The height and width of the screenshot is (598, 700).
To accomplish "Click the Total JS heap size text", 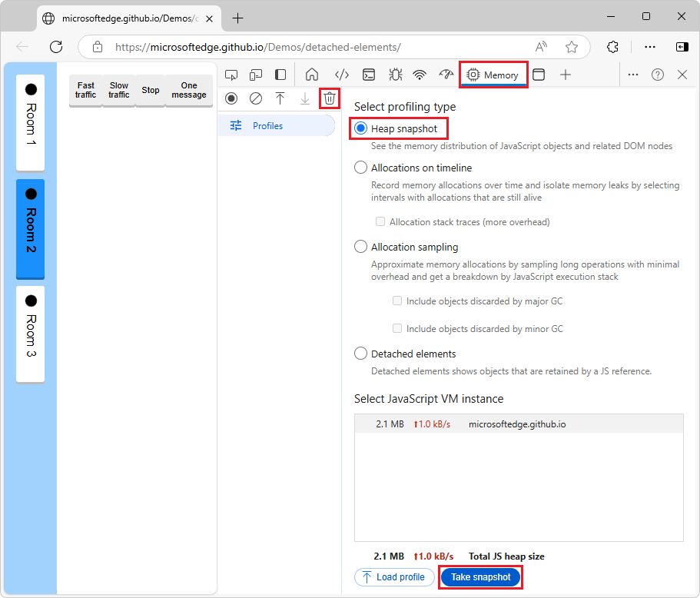I will 506,556.
